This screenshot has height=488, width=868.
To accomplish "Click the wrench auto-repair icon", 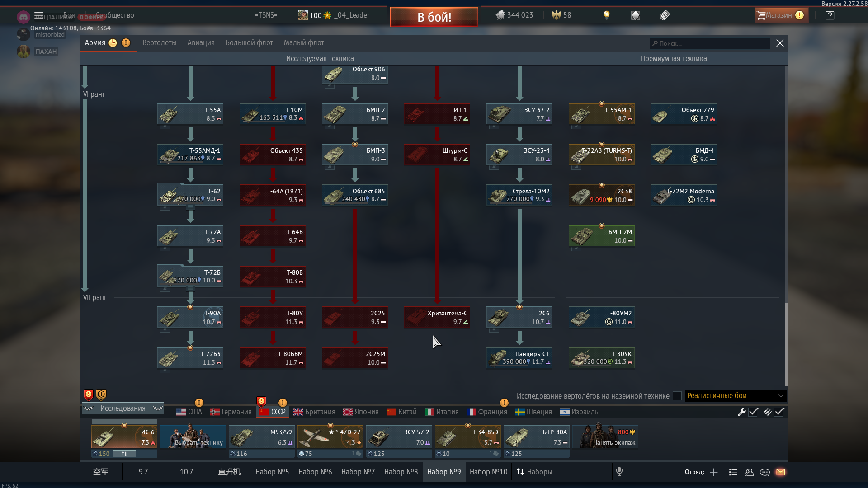I will pos(741,412).
